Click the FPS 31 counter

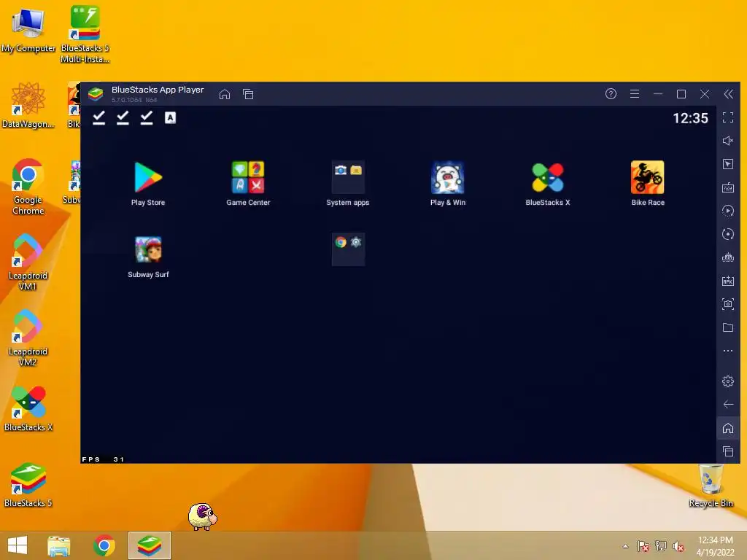coord(103,459)
